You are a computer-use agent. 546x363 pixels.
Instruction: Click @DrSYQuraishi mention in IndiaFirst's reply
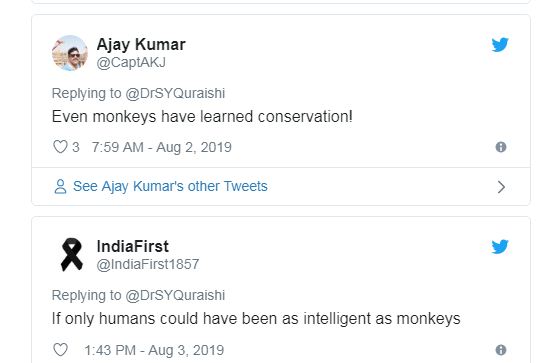coord(175,295)
